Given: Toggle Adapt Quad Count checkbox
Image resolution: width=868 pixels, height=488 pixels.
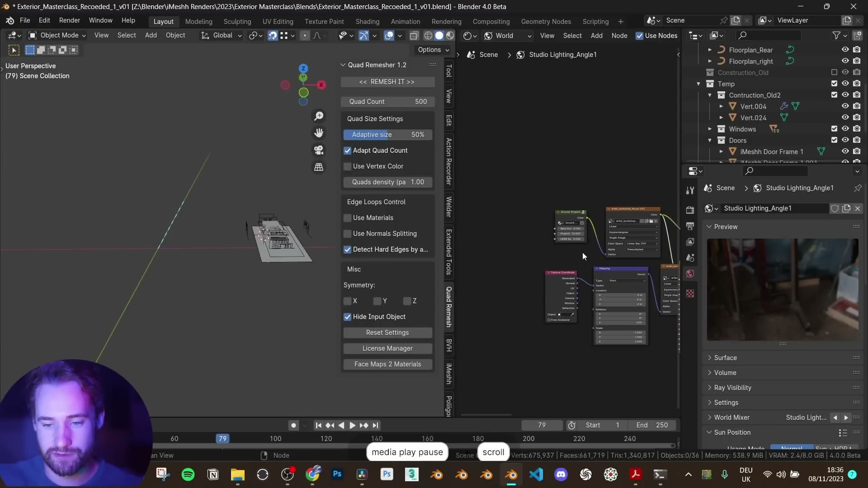Looking at the screenshot, I should pos(347,150).
